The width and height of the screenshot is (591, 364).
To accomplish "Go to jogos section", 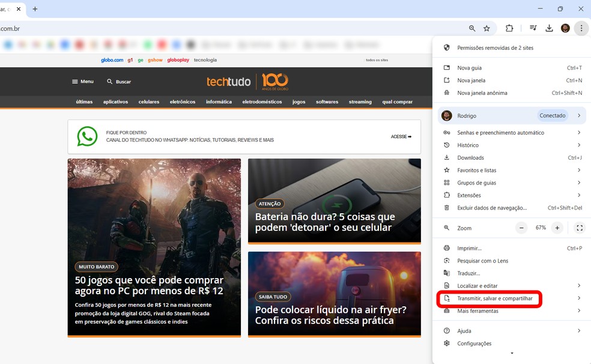I will pyautogui.click(x=299, y=102).
